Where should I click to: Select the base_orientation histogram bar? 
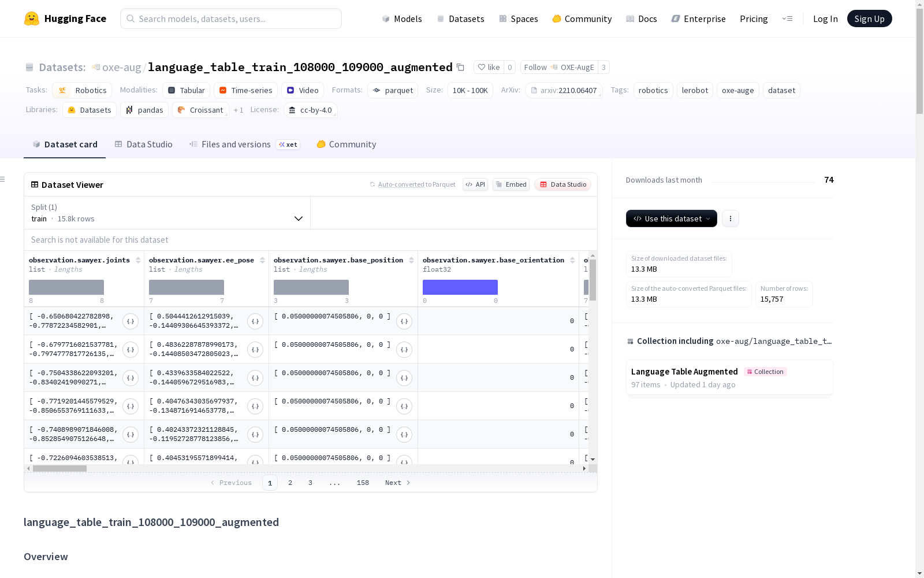tap(460, 287)
